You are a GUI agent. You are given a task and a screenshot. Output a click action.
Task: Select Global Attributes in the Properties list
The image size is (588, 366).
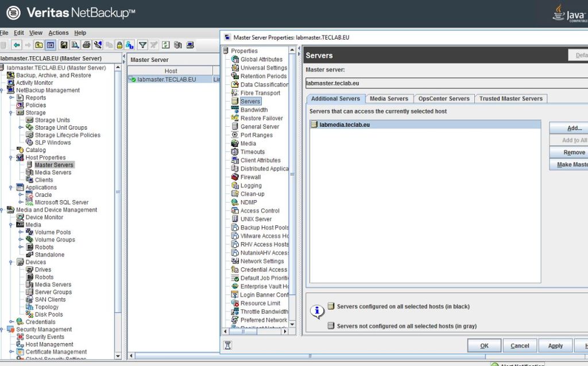(261, 59)
